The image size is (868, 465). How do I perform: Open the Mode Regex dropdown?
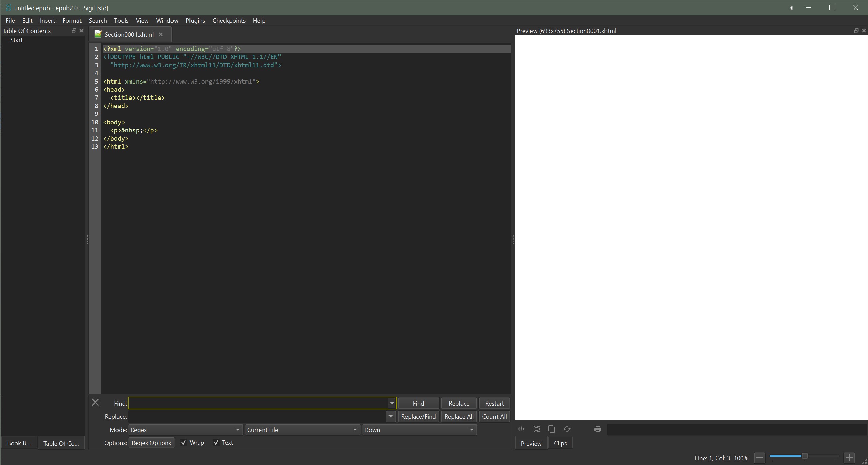click(185, 430)
